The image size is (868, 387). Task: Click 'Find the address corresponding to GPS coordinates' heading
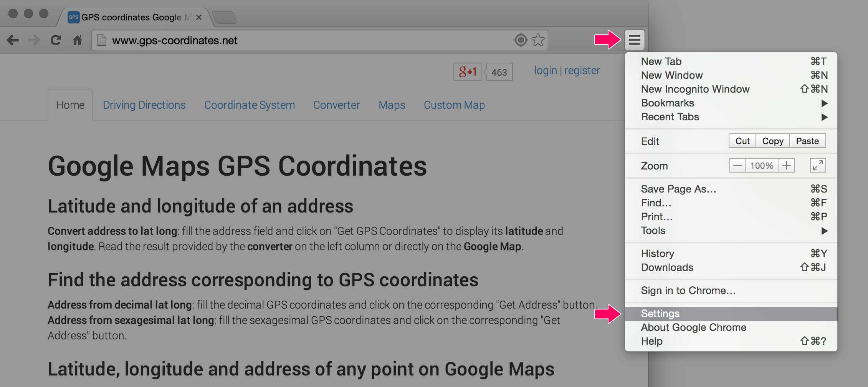click(x=263, y=280)
